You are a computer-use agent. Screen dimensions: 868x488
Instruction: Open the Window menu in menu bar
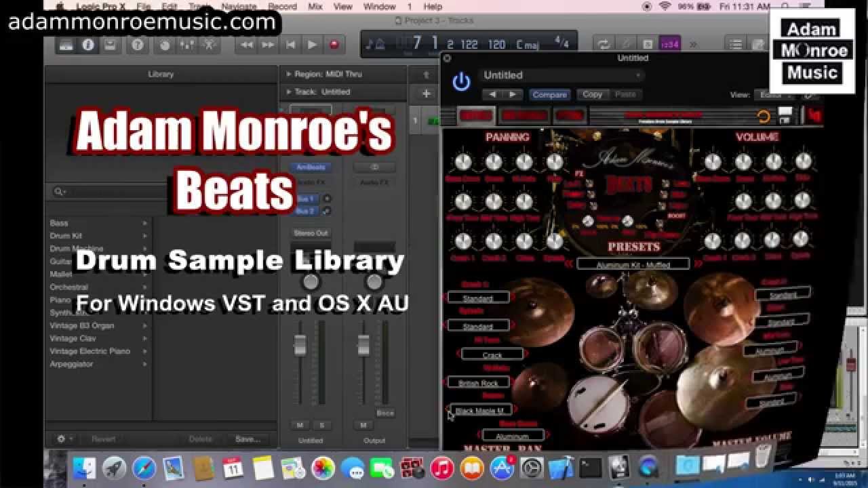point(379,6)
